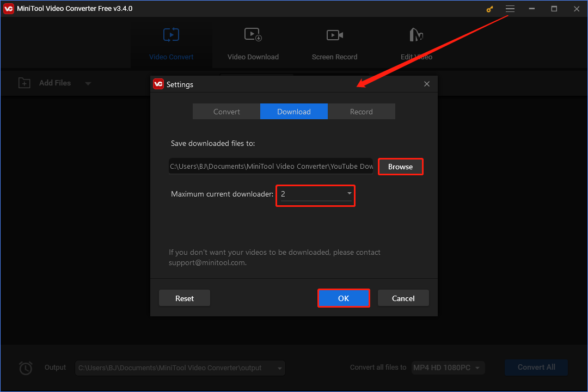Click the Screen Record camera icon
Viewport: 588px width, 392px height.
(334, 35)
